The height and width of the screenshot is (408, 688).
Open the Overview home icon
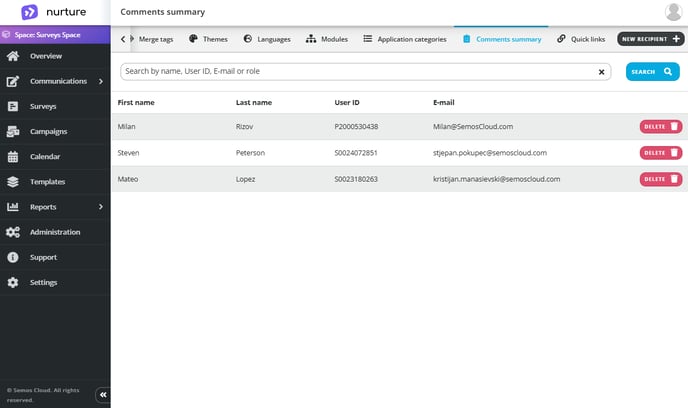point(13,56)
